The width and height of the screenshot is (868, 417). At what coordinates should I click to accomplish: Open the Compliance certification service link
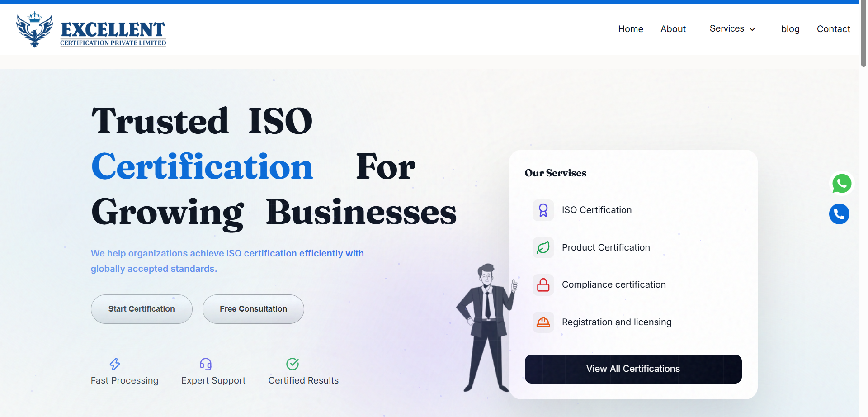pyautogui.click(x=614, y=284)
